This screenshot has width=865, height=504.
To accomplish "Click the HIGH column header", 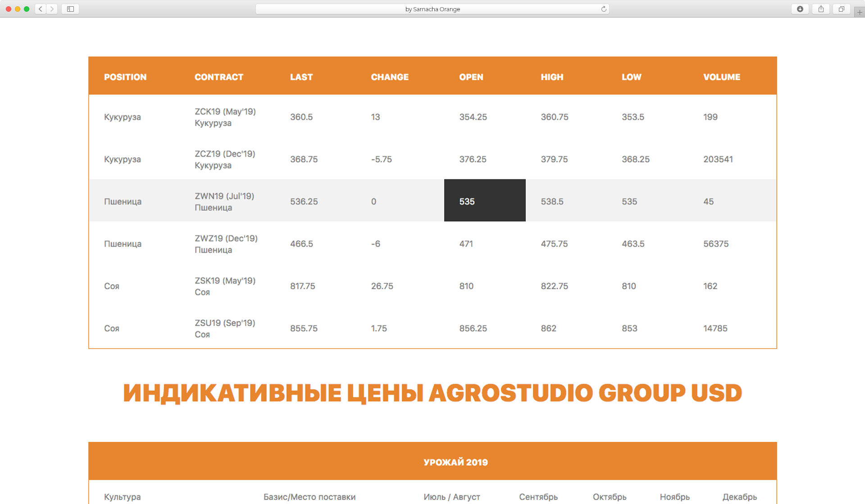I will (552, 77).
